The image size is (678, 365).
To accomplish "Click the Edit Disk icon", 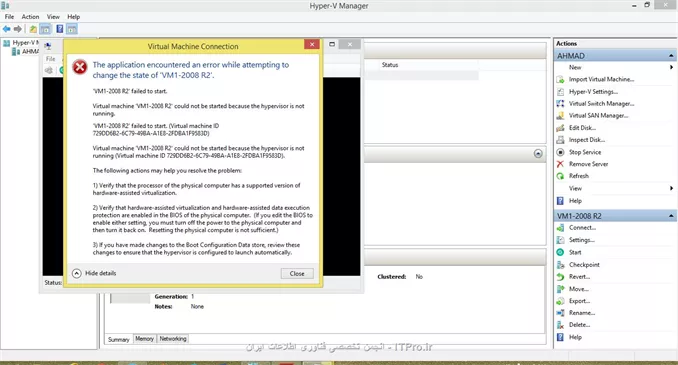I will (x=560, y=128).
